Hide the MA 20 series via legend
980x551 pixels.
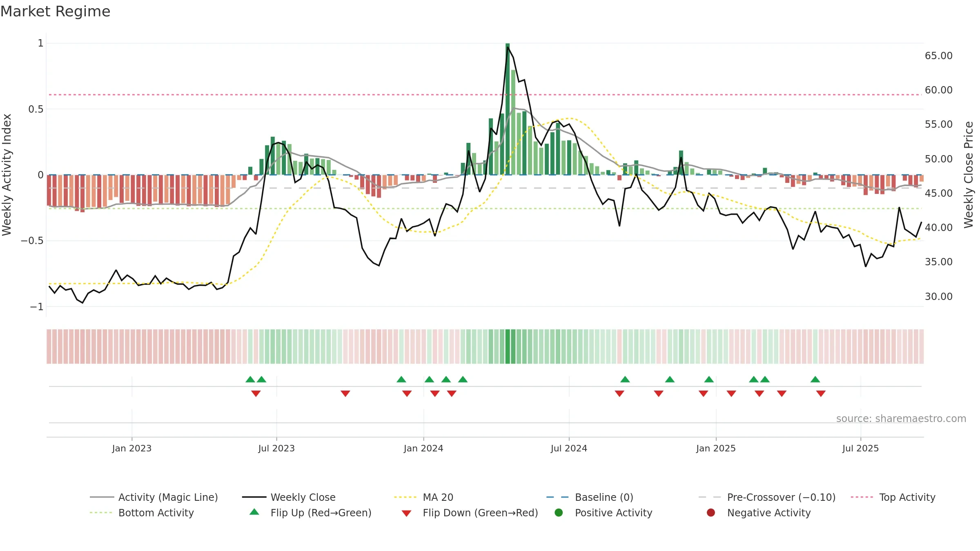(424, 497)
